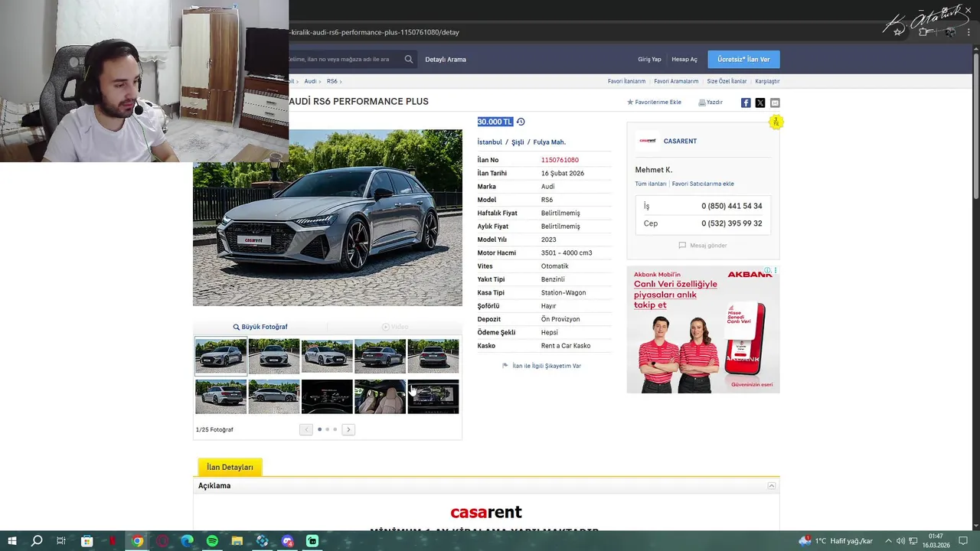Open Favori İlanlarım menu
The image size is (980, 551).
click(x=626, y=81)
